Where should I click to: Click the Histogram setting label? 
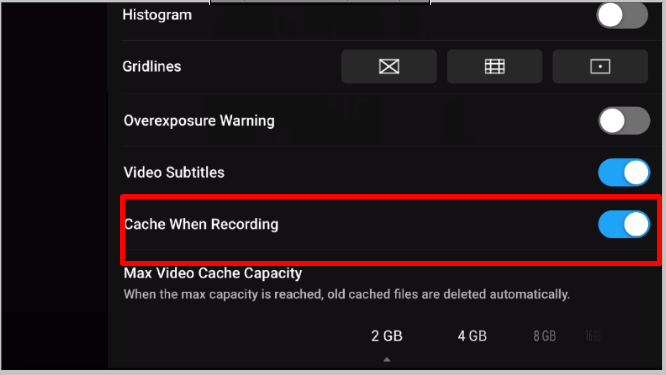157,15
